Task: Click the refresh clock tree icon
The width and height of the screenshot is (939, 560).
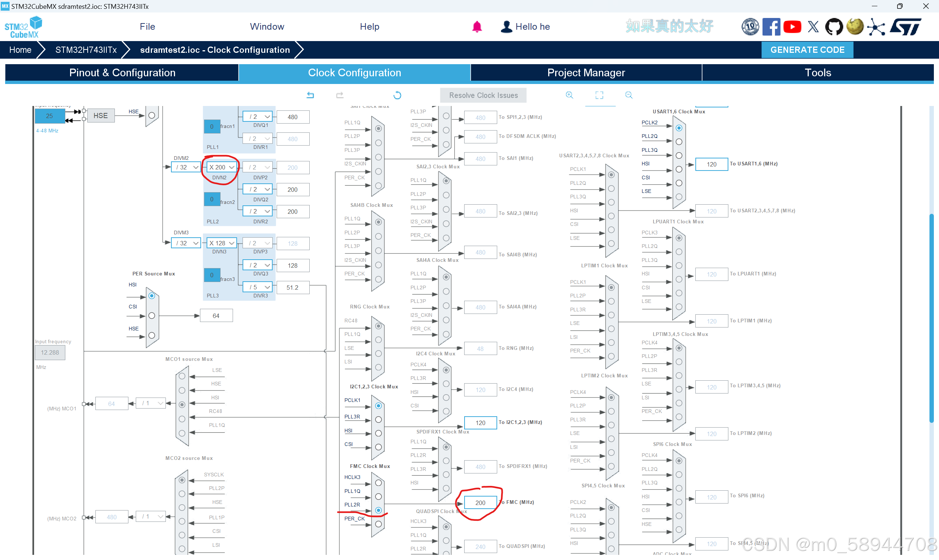Action: click(397, 95)
